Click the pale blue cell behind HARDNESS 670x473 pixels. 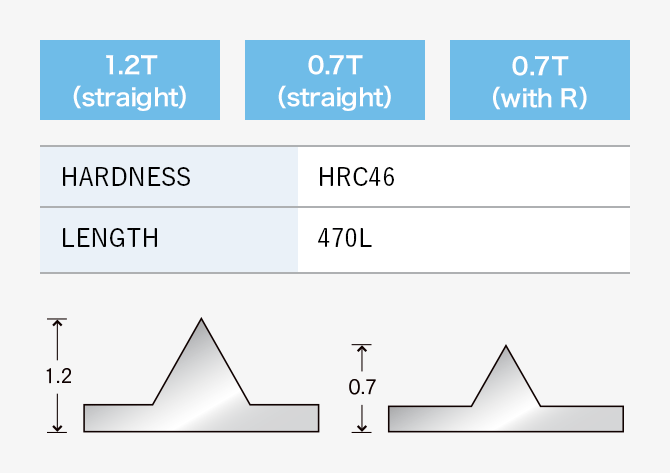(169, 177)
